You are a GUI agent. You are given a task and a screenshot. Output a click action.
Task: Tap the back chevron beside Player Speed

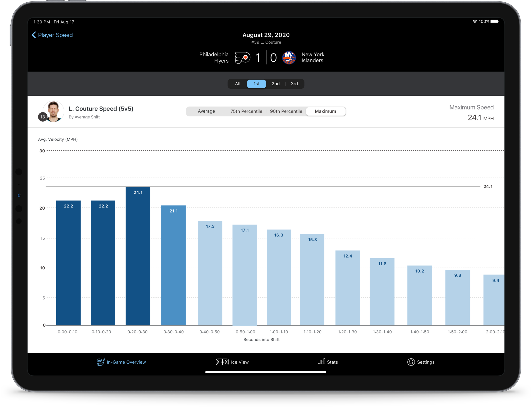34,35
